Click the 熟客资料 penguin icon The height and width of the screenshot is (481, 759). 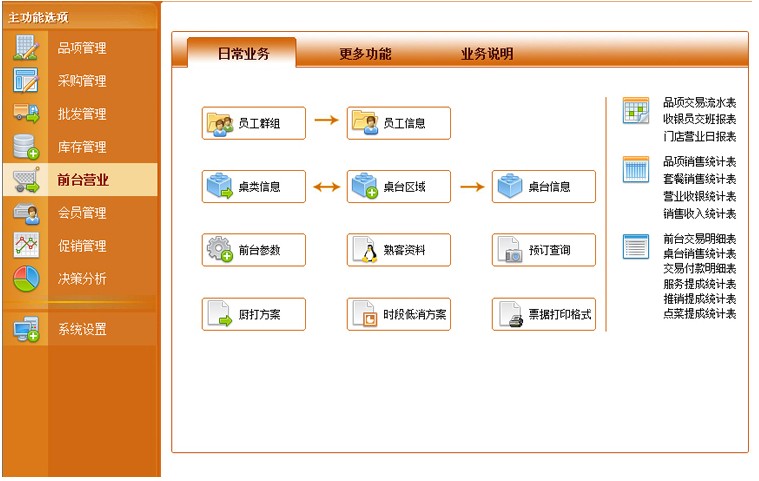tap(365, 250)
